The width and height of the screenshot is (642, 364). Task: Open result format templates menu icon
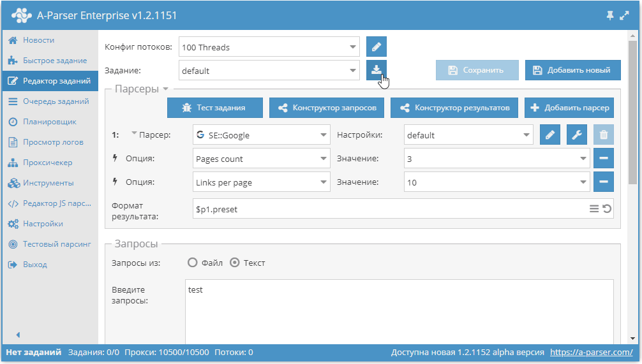pyautogui.click(x=594, y=209)
